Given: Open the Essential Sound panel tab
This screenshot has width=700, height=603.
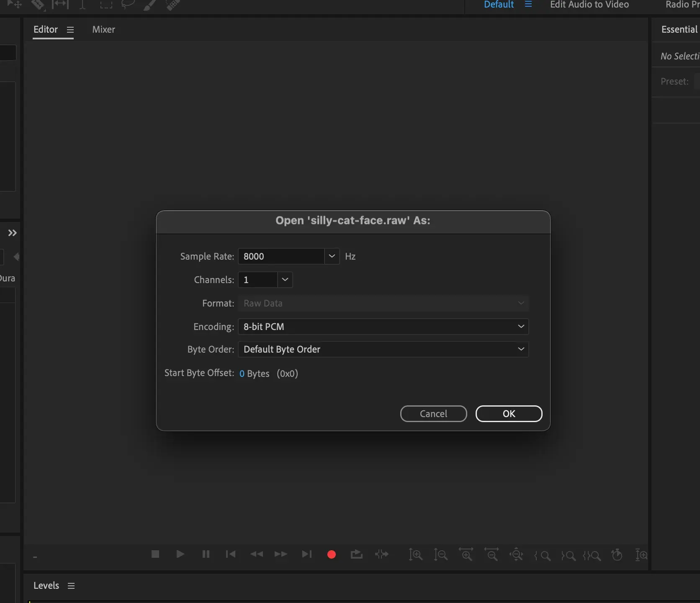Looking at the screenshot, I should (x=680, y=29).
